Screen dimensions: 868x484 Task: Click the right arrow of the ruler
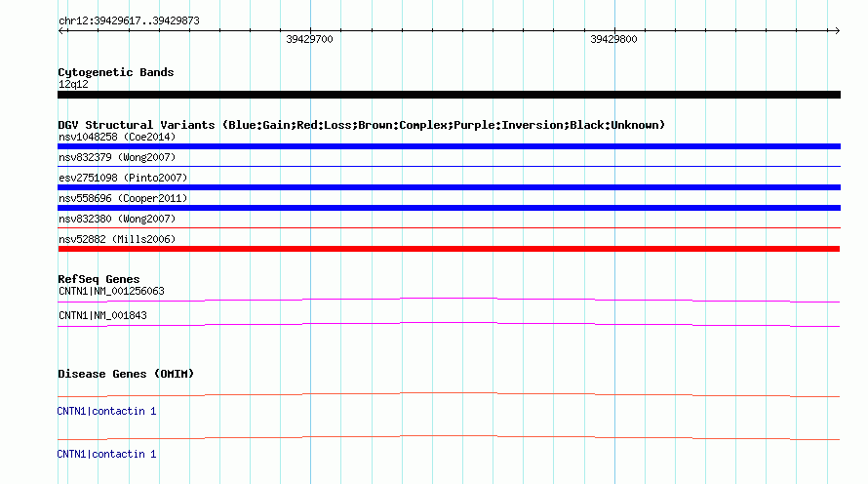coord(837,30)
